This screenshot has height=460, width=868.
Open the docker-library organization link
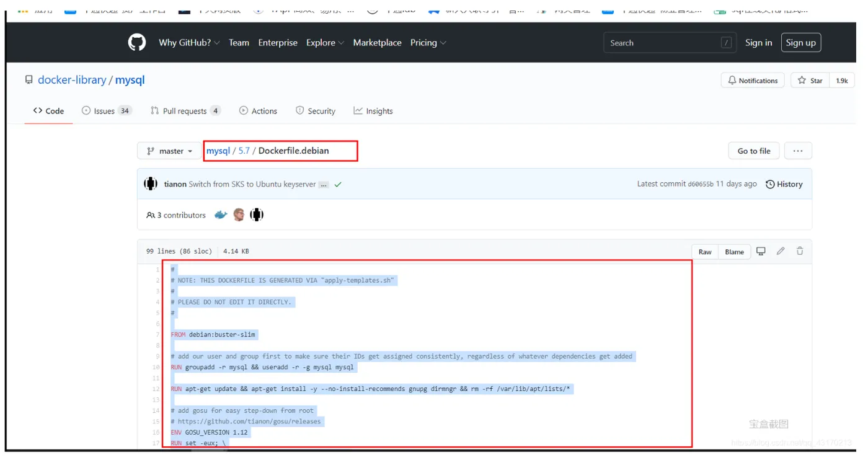pos(72,80)
